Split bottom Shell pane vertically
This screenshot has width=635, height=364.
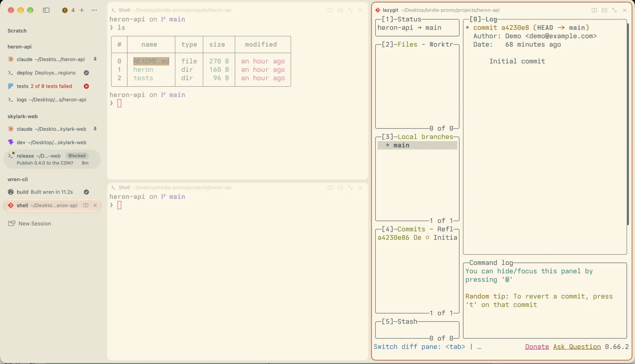pos(330,188)
